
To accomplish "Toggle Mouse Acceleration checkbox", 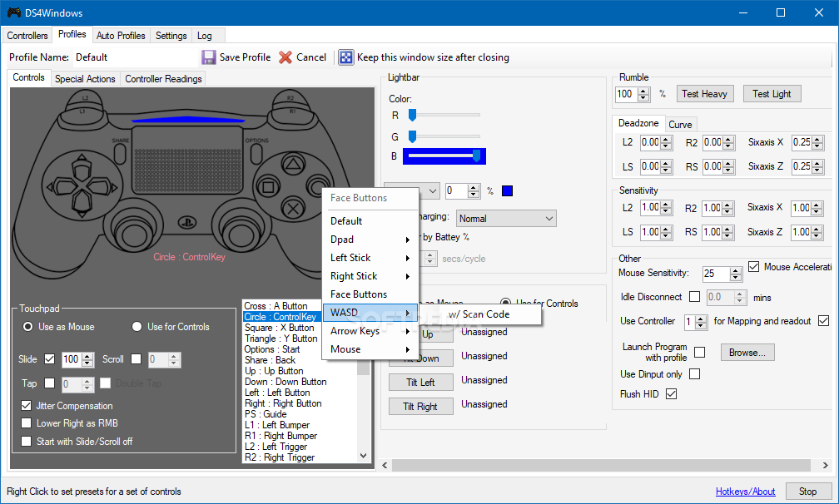I will click(754, 267).
